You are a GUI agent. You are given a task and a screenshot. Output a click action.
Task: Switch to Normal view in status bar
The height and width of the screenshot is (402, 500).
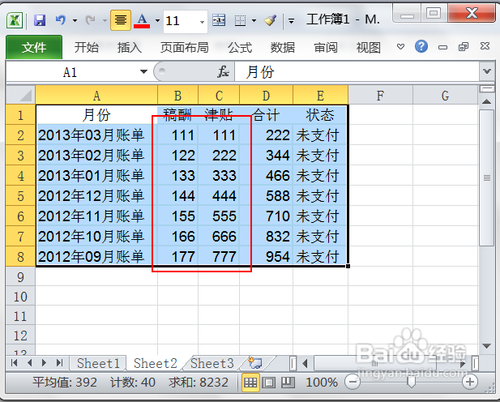250,382
